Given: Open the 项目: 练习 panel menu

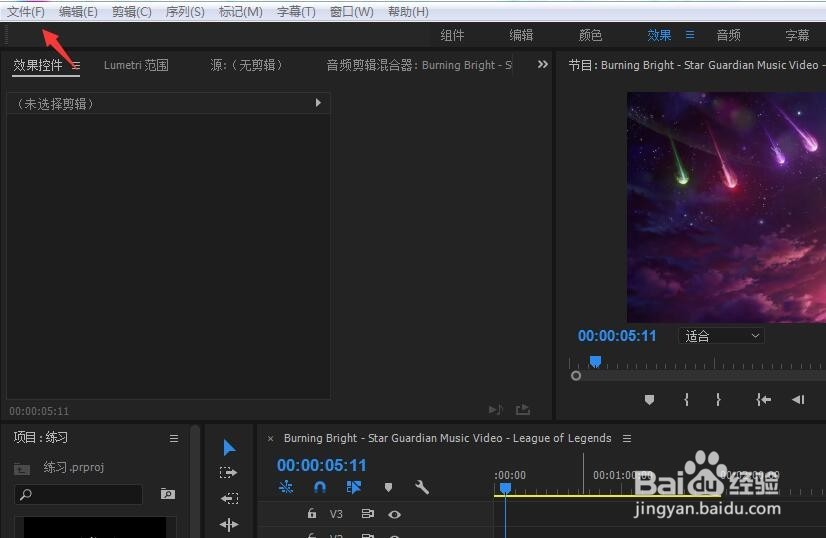Looking at the screenshot, I should (174, 438).
